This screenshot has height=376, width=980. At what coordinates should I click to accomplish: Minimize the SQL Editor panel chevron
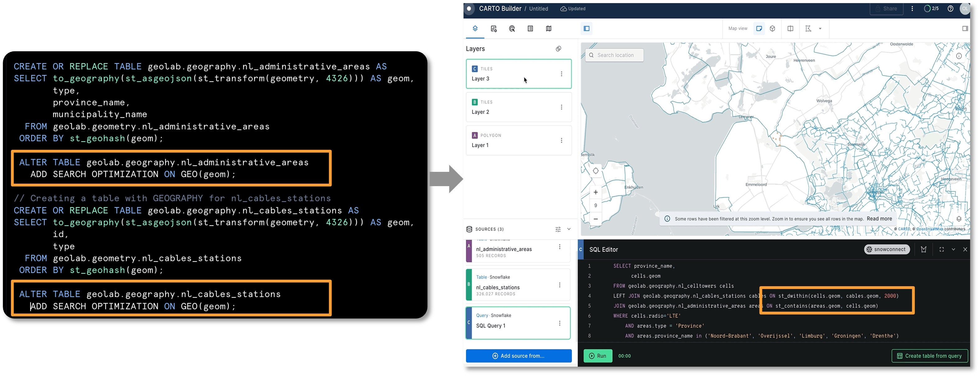[x=953, y=250]
